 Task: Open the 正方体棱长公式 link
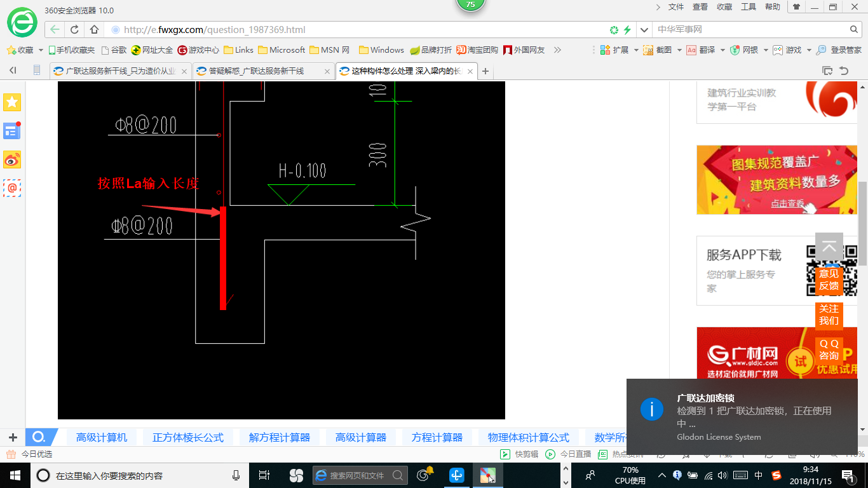pyautogui.click(x=188, y=437)
